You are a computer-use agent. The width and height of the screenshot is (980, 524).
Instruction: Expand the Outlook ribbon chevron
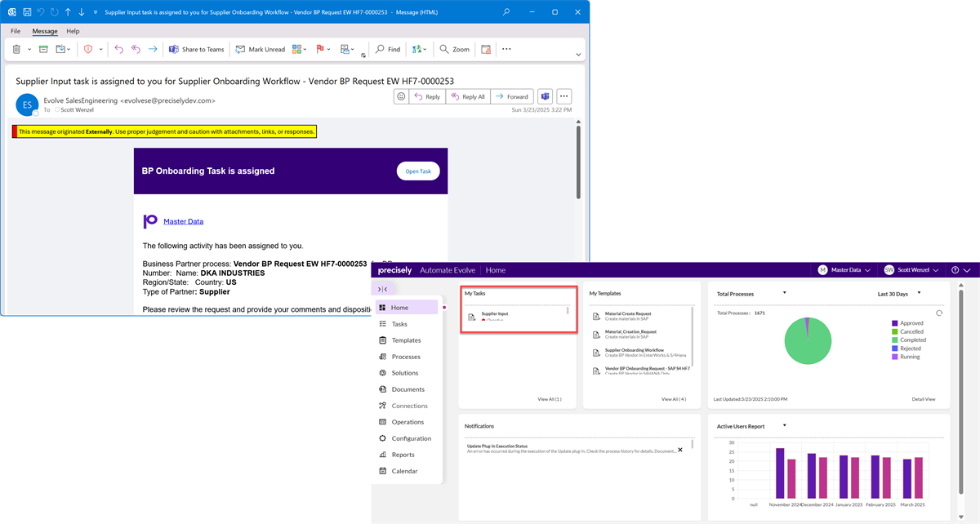pyautogui.click(x=578, y=55)
